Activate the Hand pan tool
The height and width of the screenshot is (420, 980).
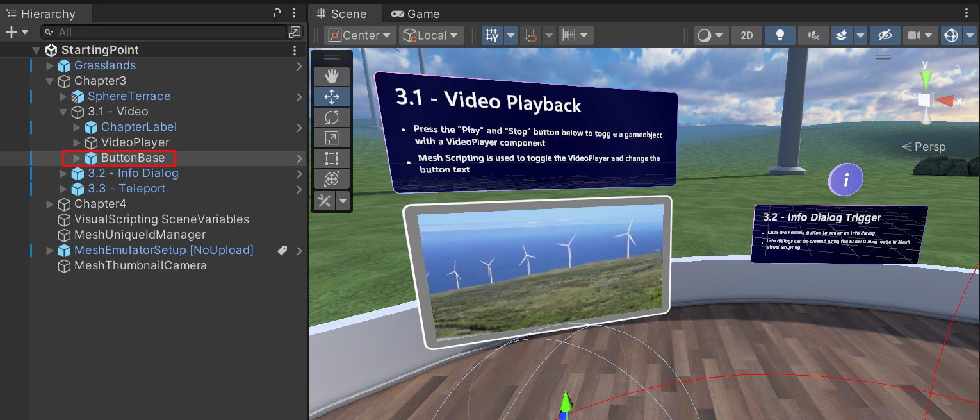pyautogui.click(x=332, y=76)
